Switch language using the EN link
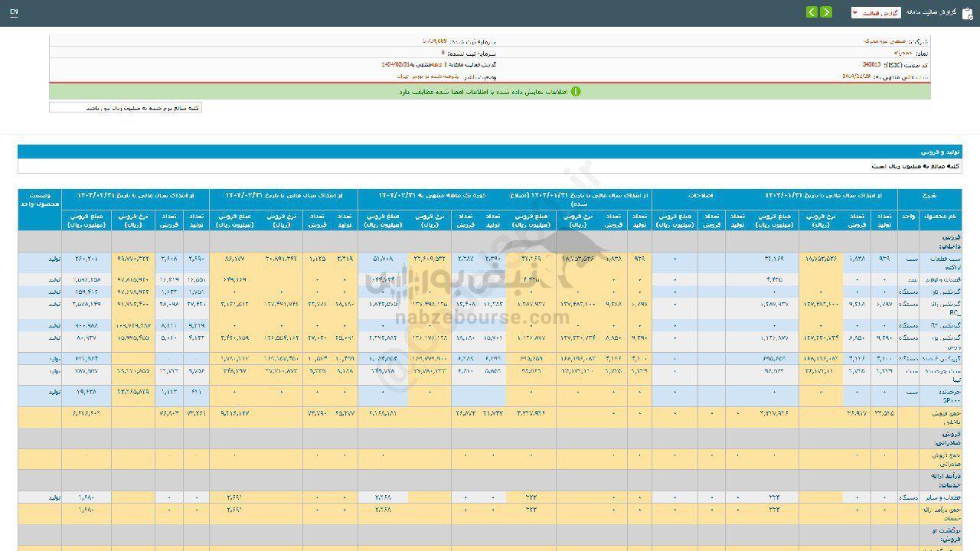This screenshot has width=980, height=551. tap(14, 13)
